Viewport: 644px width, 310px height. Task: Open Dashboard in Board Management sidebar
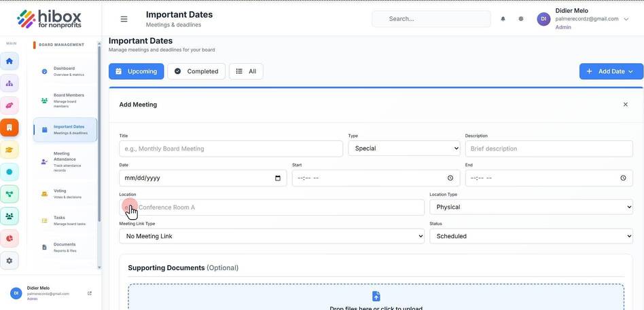[65, 71]
